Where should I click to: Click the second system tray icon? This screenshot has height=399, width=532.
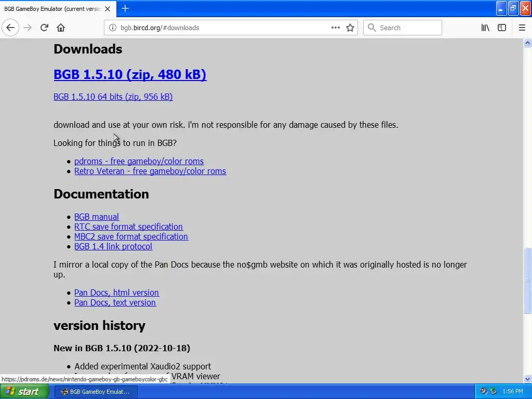[x=494, y=392]
